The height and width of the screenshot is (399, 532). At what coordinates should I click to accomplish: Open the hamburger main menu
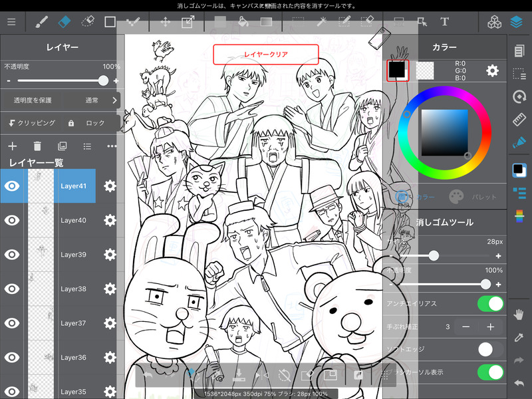11,22
